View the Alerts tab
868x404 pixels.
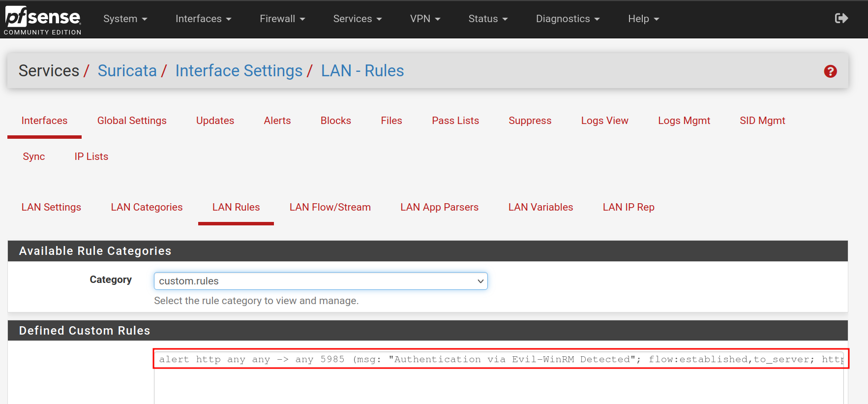[x=277, y=121]
